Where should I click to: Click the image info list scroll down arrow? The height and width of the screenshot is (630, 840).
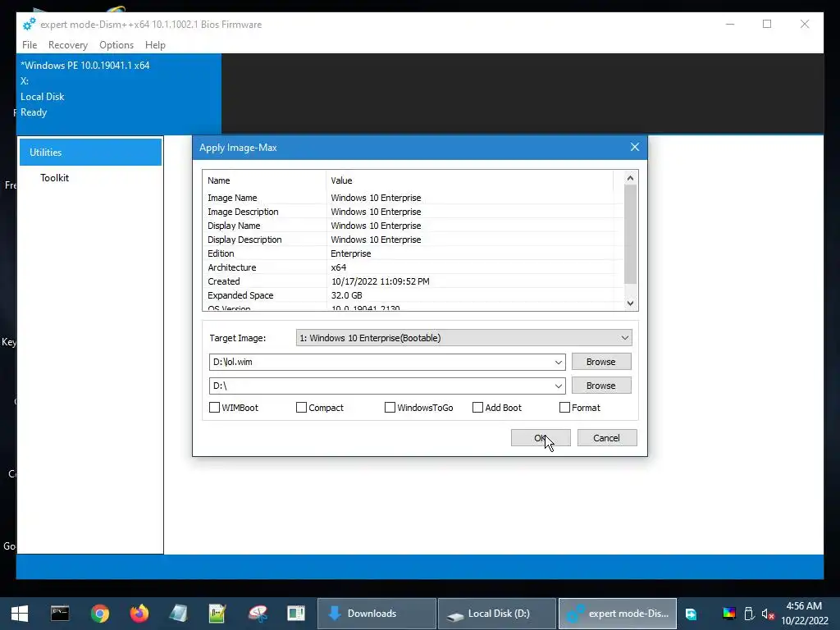[x=631, y=304]
